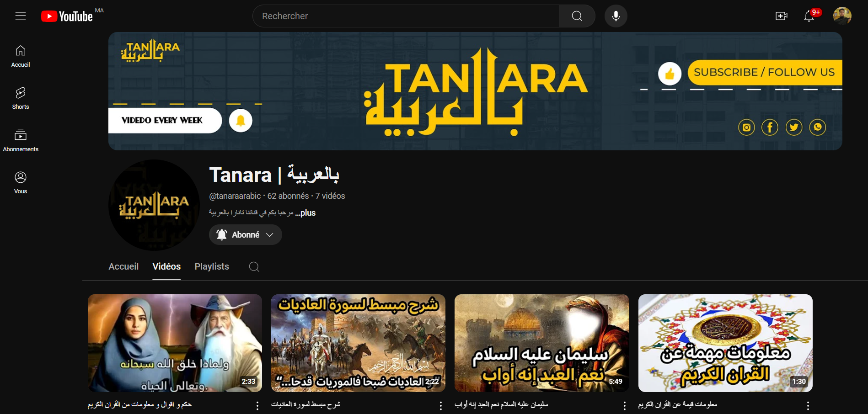
Task: Open the account profile avatar
Action: coord(842,16)
